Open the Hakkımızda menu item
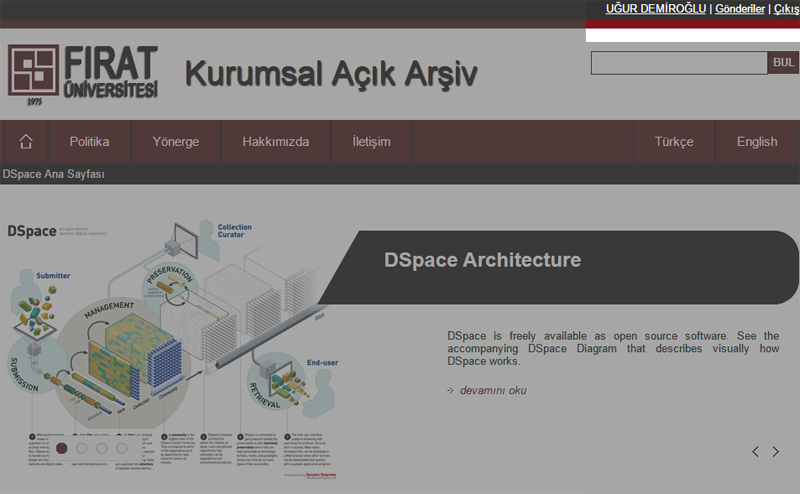This screenshot has width=800, height=494. point(276,142)
